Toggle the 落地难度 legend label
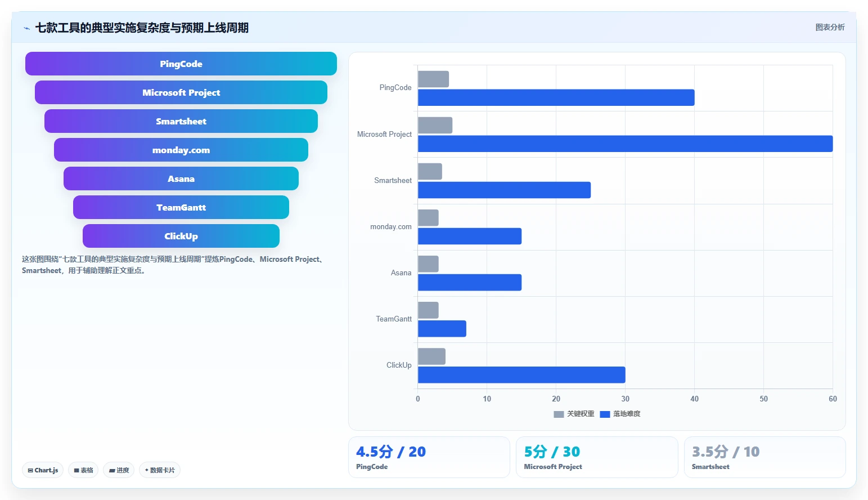 pos(627,414)
